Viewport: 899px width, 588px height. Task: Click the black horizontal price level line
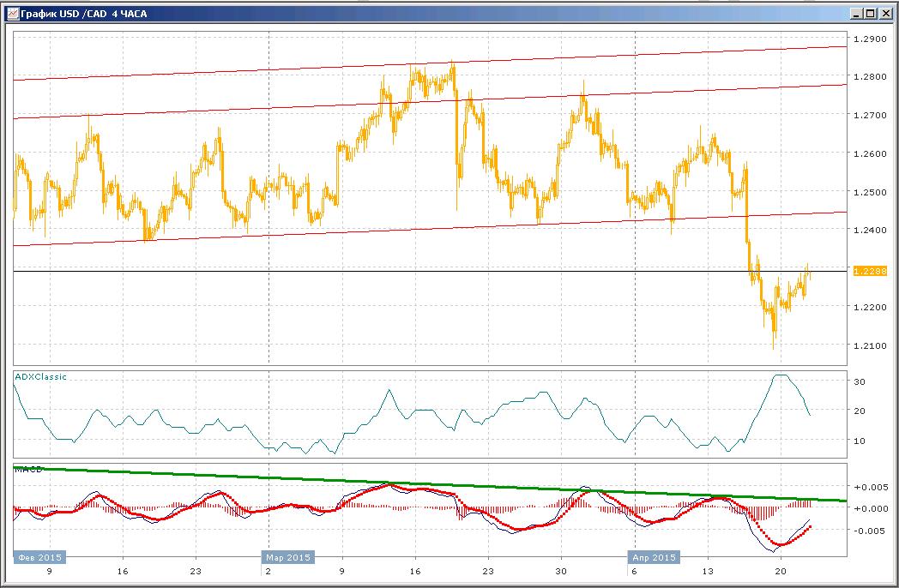430,271
